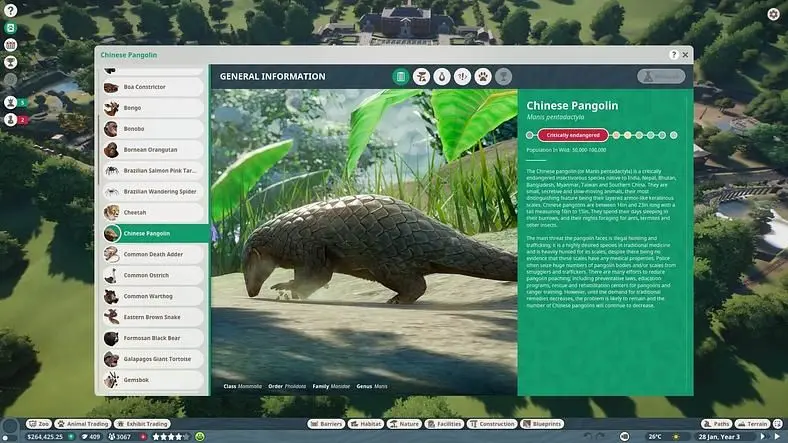Click the redo arrow in bottom bar
Viewport: 788px width, 443px height.
(x=600, y=436)
